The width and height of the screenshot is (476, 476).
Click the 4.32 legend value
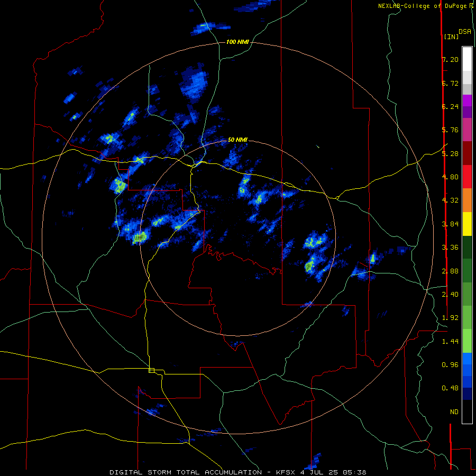click(x=450, y=200)
